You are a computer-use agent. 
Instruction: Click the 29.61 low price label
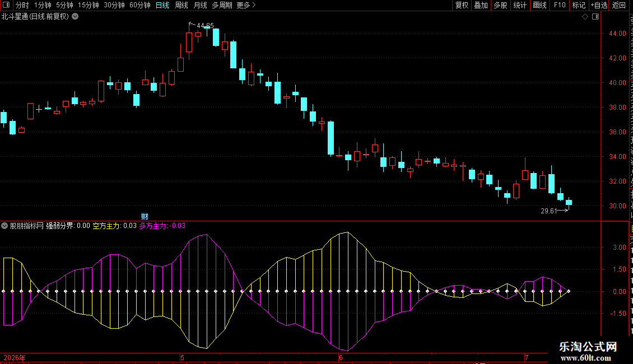pos(548,211)
